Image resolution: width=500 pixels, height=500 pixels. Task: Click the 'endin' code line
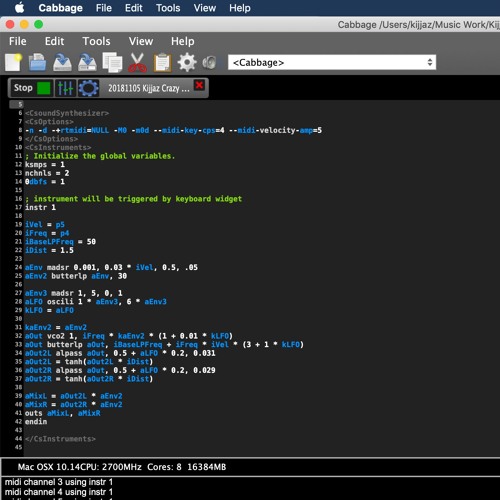click(x=36, y=422)
